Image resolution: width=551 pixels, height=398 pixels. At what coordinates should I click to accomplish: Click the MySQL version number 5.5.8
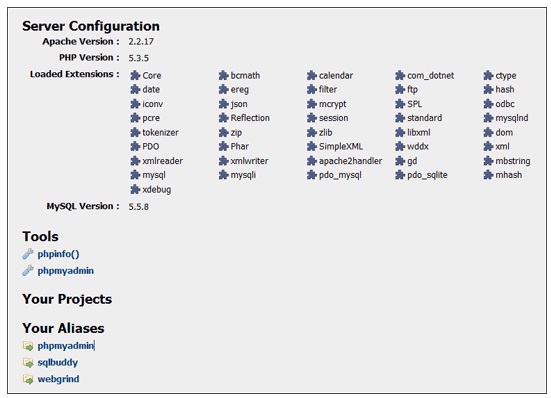coord(138,207)
